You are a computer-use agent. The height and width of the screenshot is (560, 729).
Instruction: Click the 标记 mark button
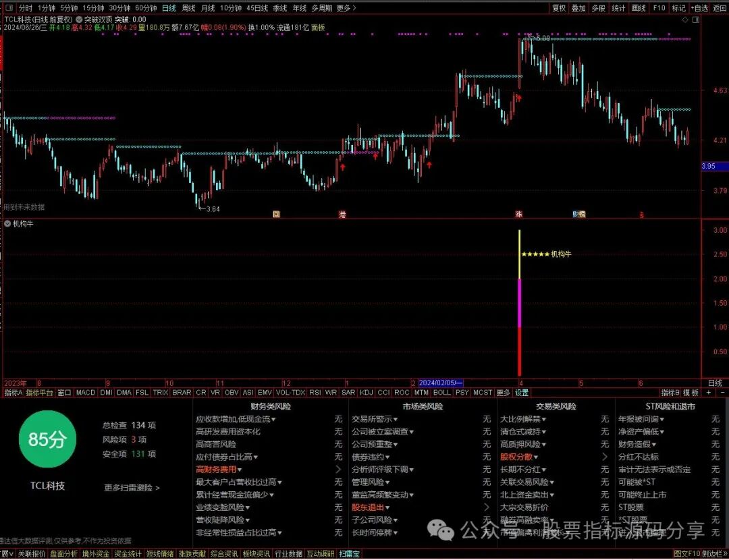click(x=679, y=8)
